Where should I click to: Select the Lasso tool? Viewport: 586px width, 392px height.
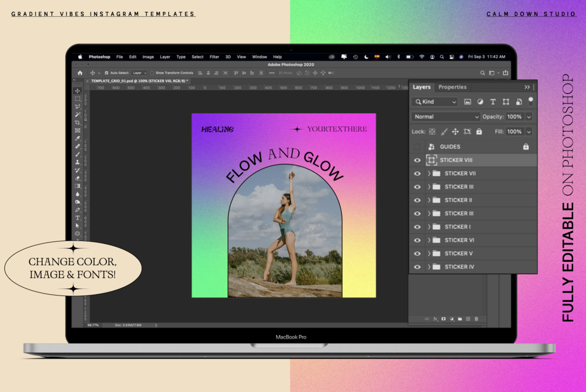77,106
